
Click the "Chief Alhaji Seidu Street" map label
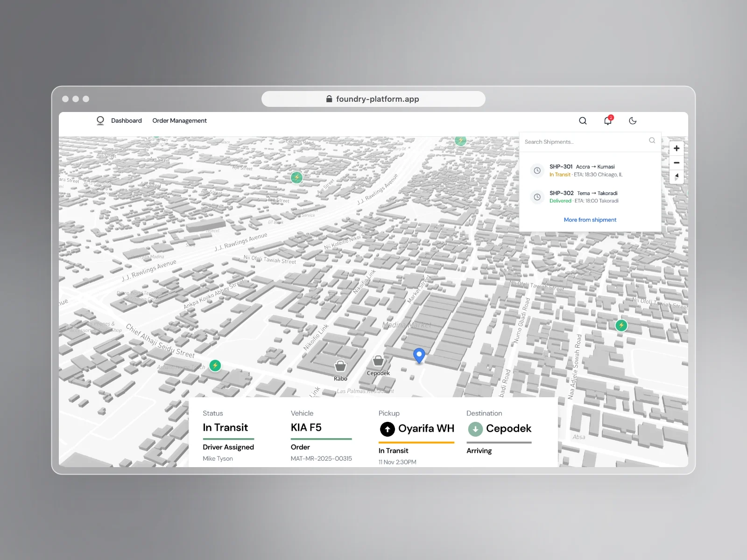pyautogui.click(x=160, y=341)
